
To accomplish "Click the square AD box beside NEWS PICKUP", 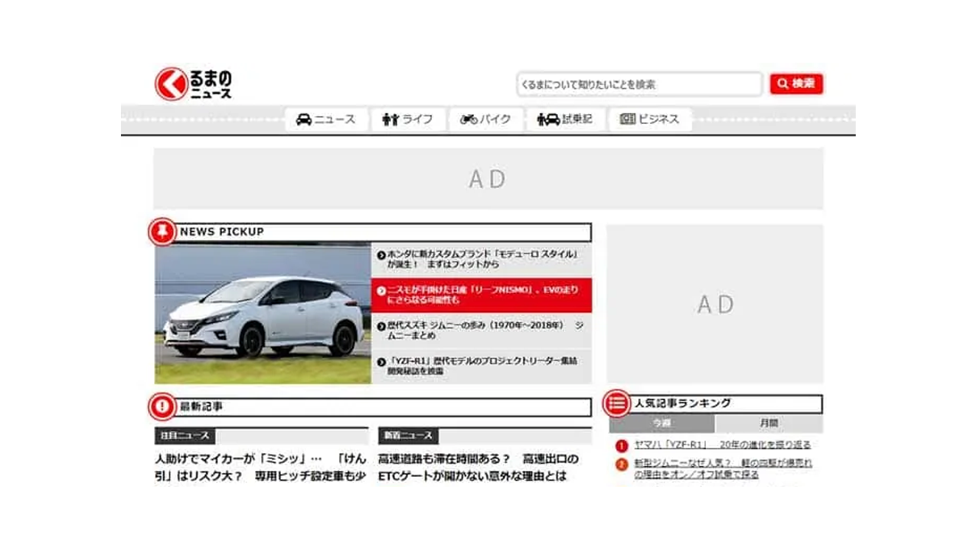I will pos(715,304).
